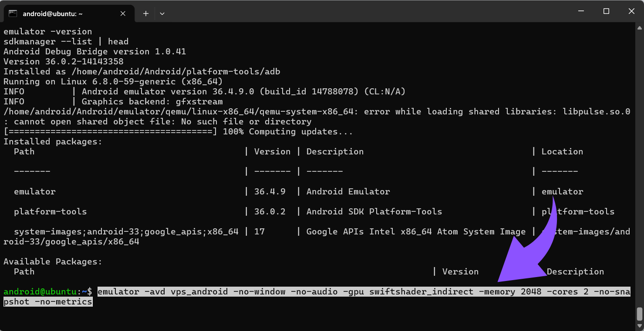Expand the new tab profile dropdown
The width and height of the screenshot is (644, 331).
click(162, 13)
